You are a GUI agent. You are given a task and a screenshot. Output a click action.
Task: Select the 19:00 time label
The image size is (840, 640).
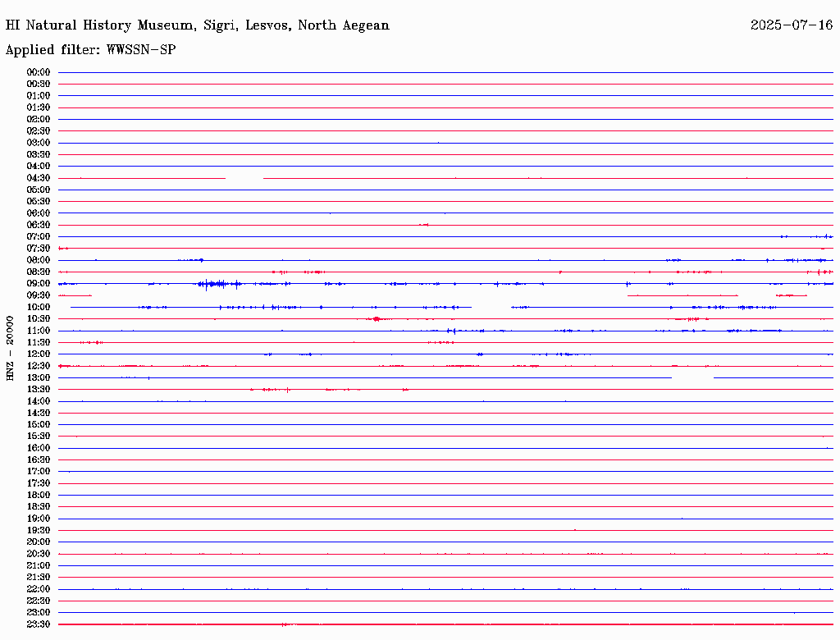[39, 519]
